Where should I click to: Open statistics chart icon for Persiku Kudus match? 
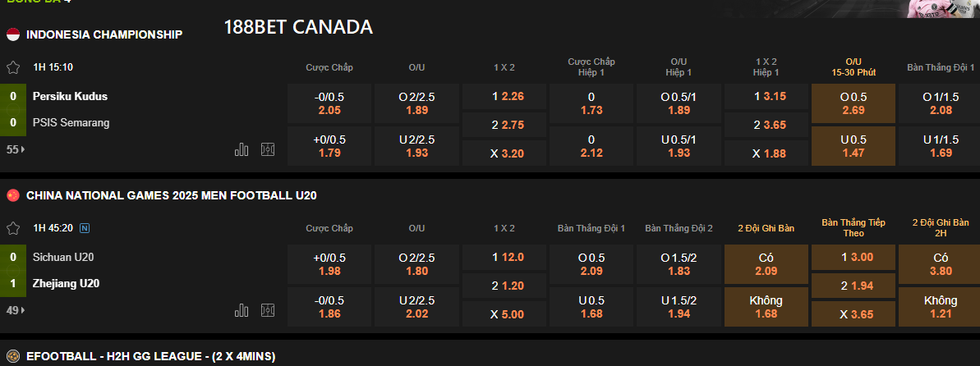coord(242,149)
